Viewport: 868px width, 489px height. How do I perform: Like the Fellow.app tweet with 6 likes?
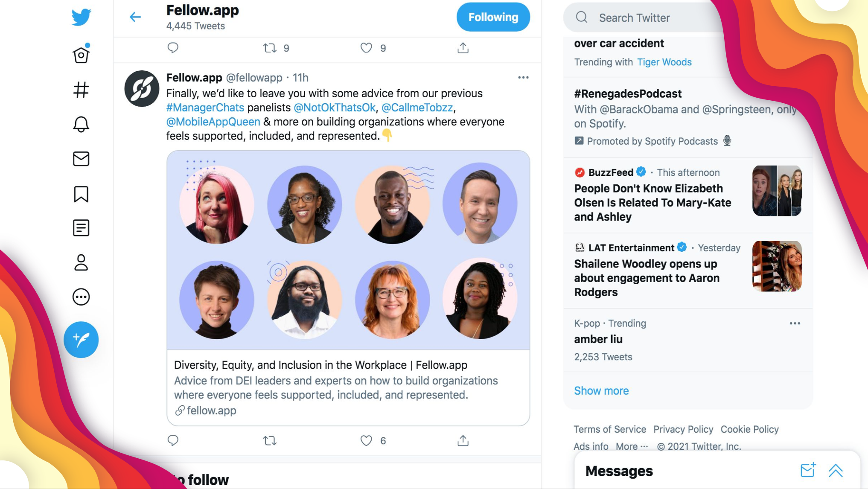click(366, 440)
